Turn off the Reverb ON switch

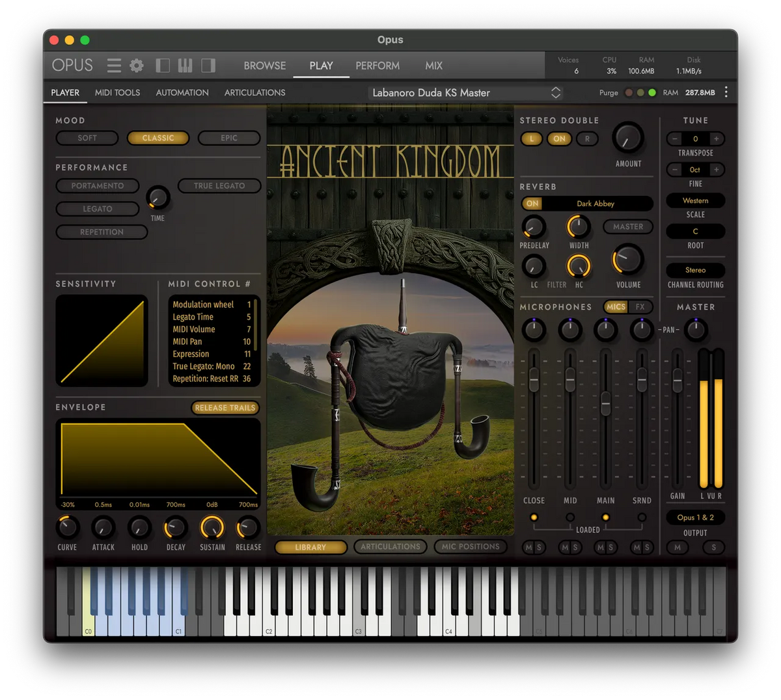point(532,204)
